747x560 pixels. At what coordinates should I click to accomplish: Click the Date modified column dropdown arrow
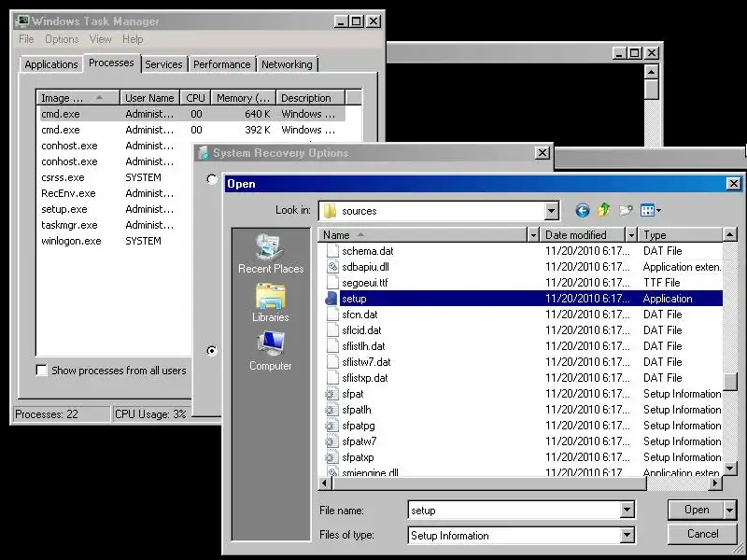(x=631, y=235)
